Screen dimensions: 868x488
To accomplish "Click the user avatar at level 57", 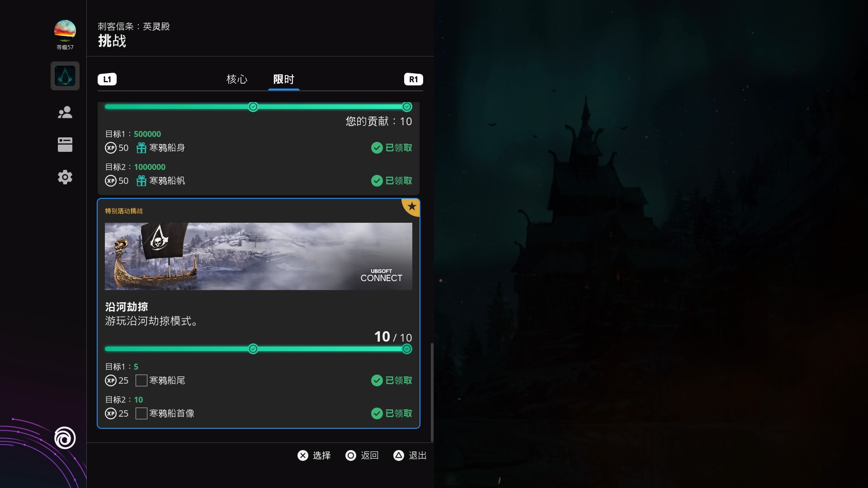I will pos(65,31).
